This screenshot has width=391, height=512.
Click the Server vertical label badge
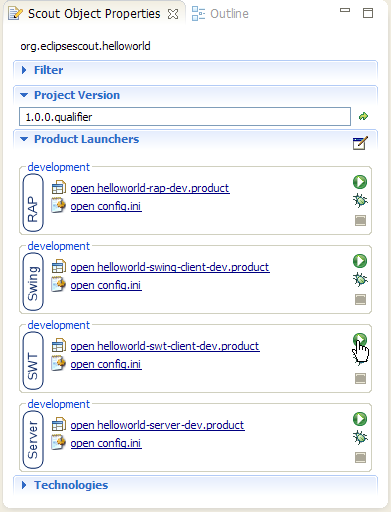(33, 440)
